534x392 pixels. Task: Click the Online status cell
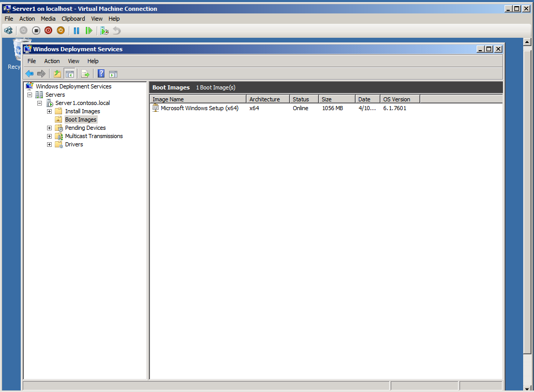(300, 108)
